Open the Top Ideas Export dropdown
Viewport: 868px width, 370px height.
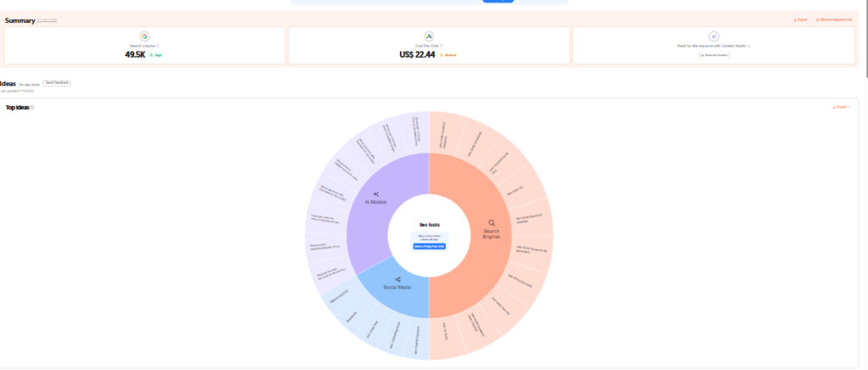(x=842, y=107)
